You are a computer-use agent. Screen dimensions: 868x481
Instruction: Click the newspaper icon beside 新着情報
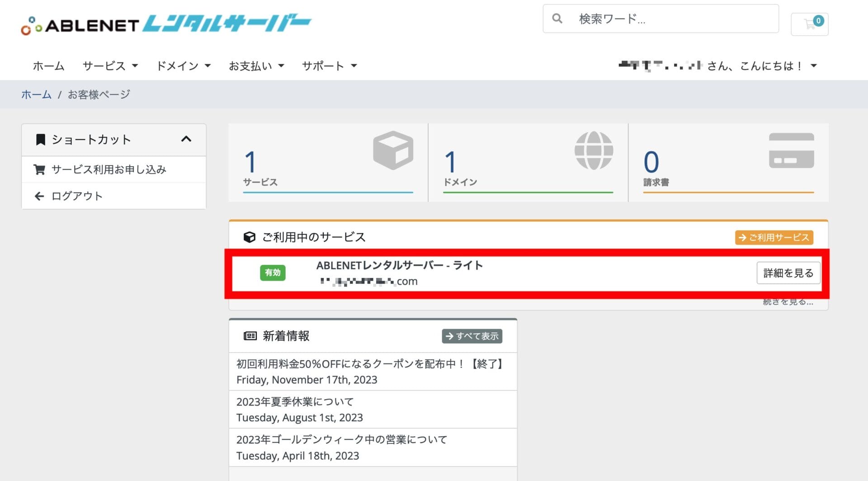pyautogui.click(x=250, y=335)
